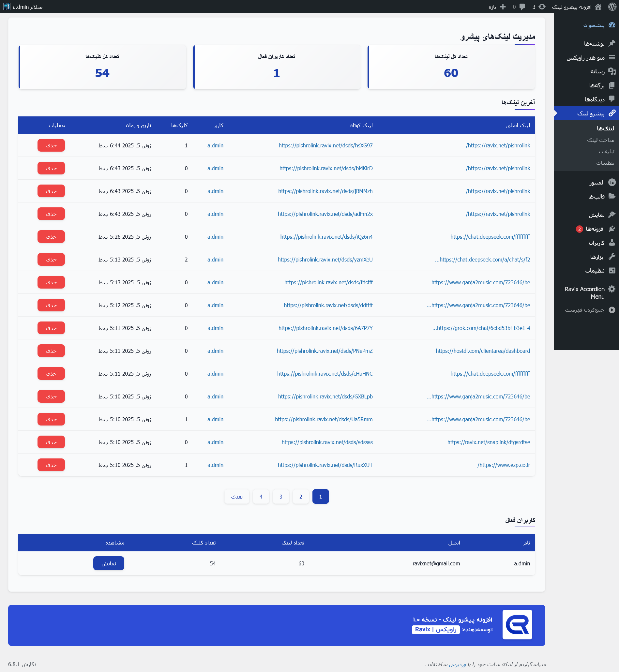Screen dimensions: 619x672
Task: Go to pagination page 2
Action: pyautogui.click(x=300, y=497)
